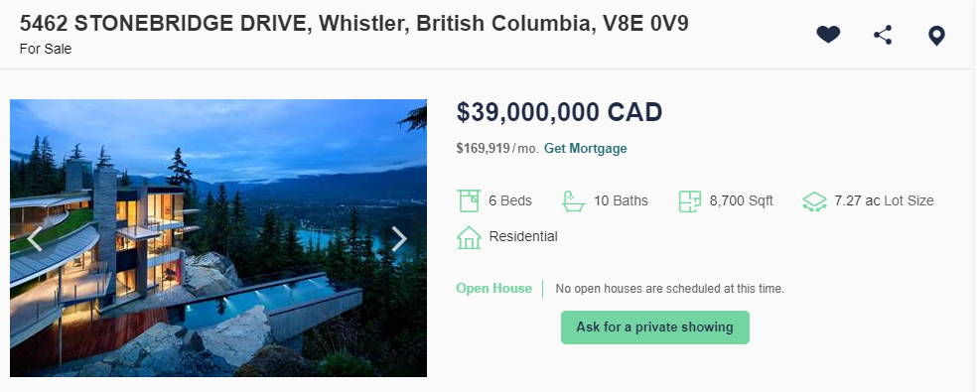Show property location with the map pin icon
Viewport: 980px width, 392px height.
[936, 36]
